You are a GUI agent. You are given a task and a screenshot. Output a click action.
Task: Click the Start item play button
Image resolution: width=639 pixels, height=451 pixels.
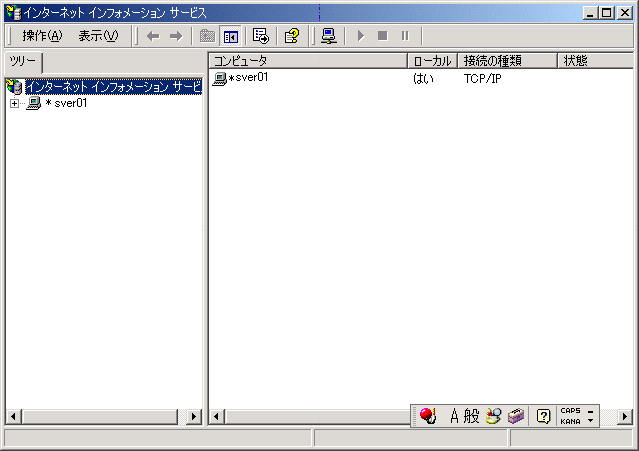tap(360, 36)
